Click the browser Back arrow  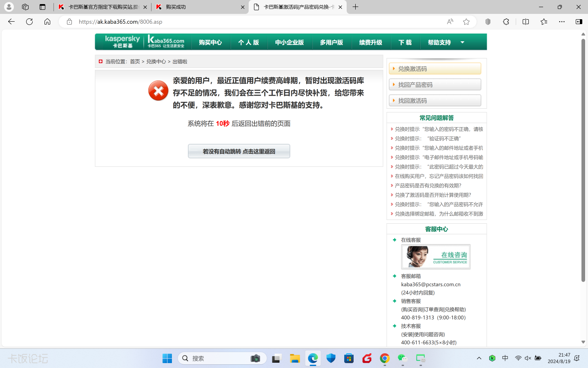[x=11, y=22]
